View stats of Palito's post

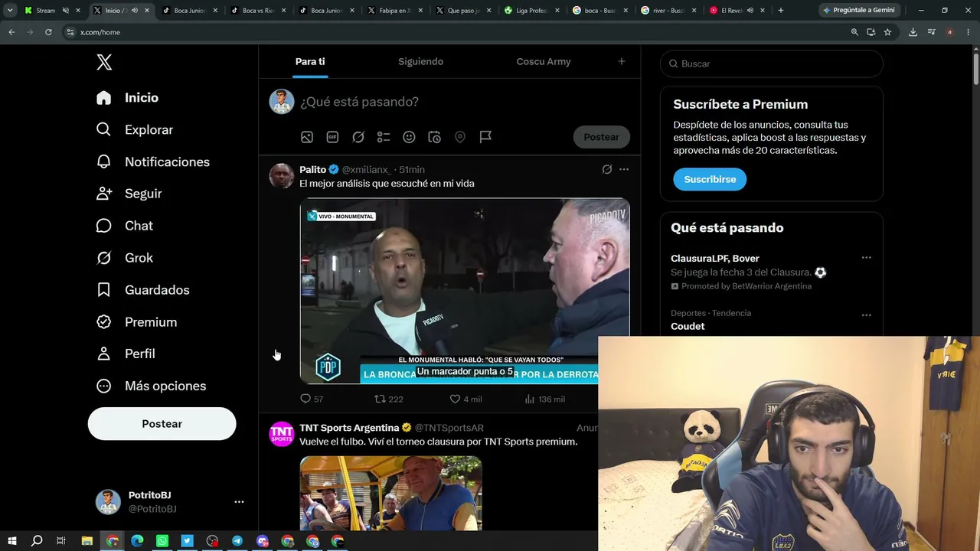pyautogui.click(x=544, y=399)
